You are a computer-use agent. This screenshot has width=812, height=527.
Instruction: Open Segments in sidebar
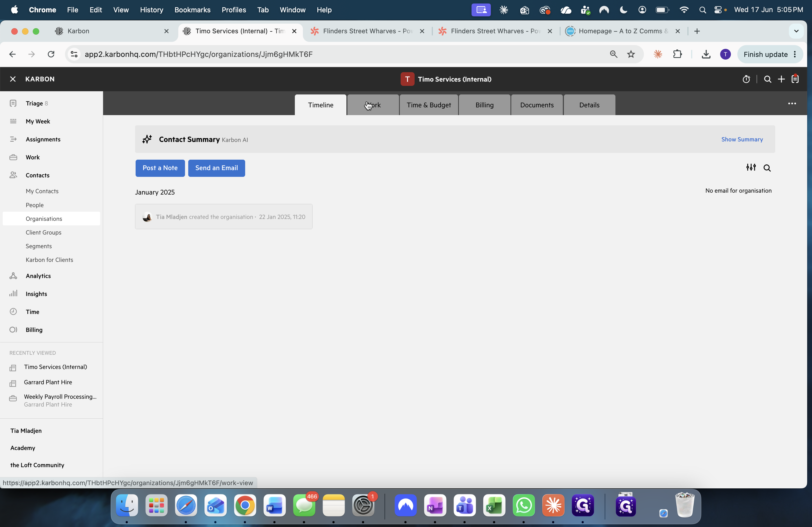point(39,246)
